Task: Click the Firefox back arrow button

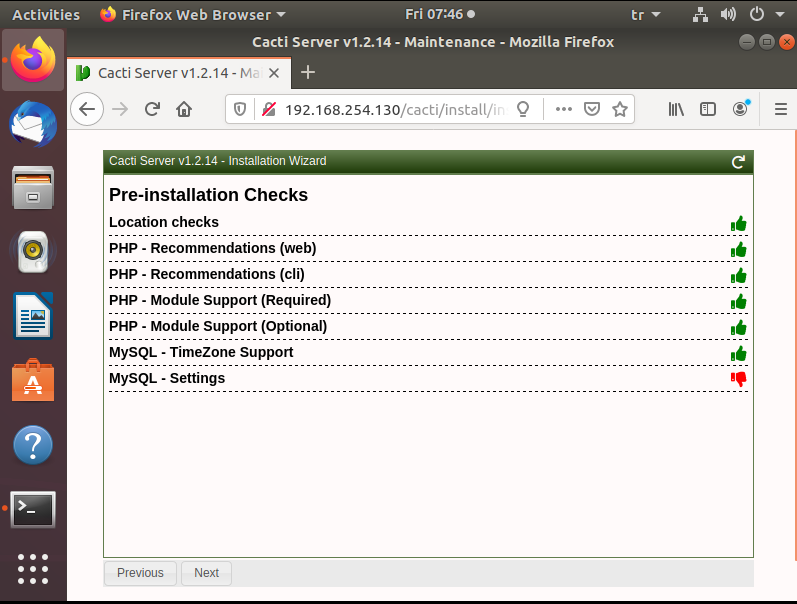Action: [87, 109]
